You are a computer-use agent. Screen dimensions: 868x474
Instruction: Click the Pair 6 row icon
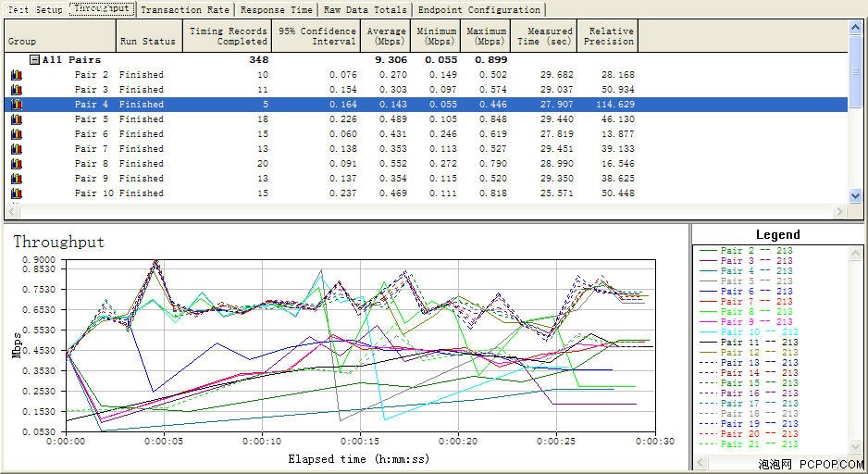click(17, 134)
